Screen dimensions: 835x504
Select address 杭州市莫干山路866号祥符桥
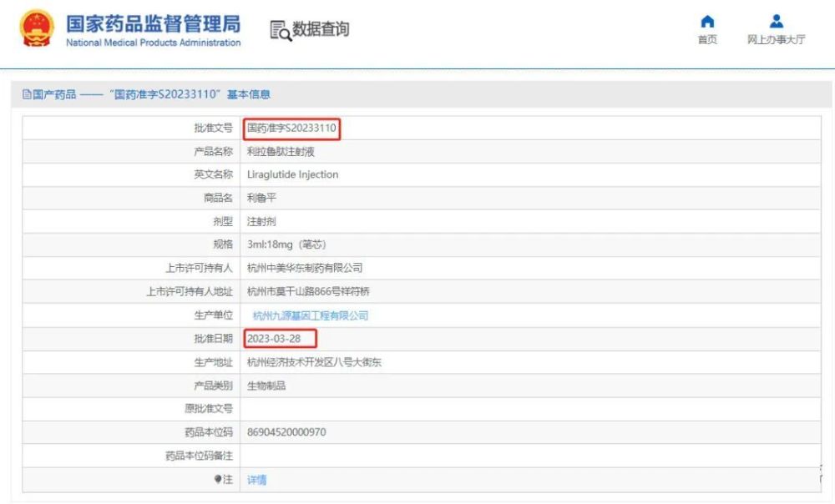coord(308,292)
